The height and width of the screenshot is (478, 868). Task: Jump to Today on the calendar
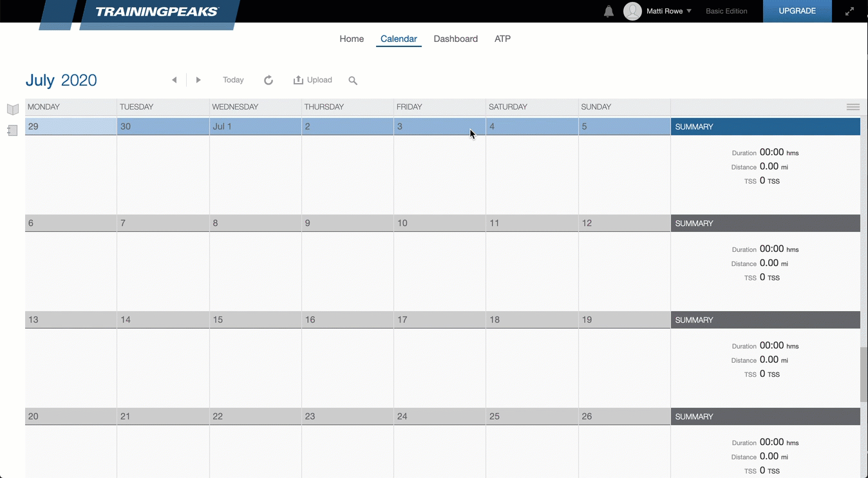coord(233,80)
